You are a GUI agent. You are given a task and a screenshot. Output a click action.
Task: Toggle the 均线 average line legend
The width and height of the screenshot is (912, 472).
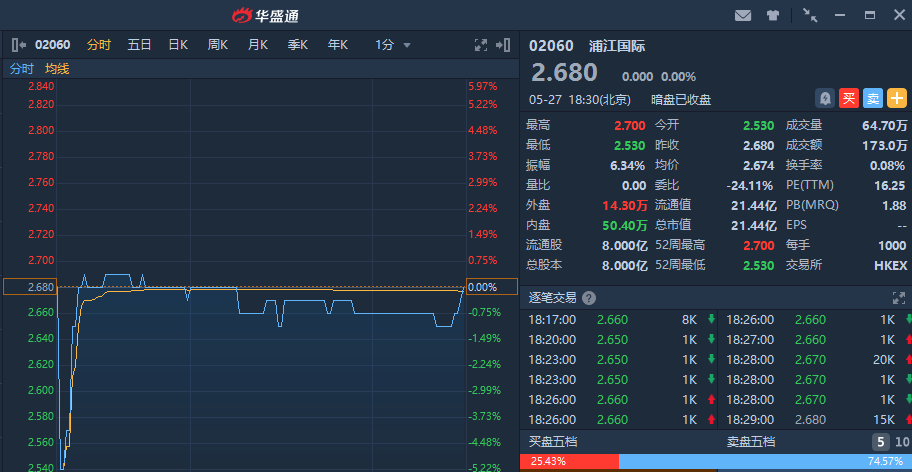(57, 69)
